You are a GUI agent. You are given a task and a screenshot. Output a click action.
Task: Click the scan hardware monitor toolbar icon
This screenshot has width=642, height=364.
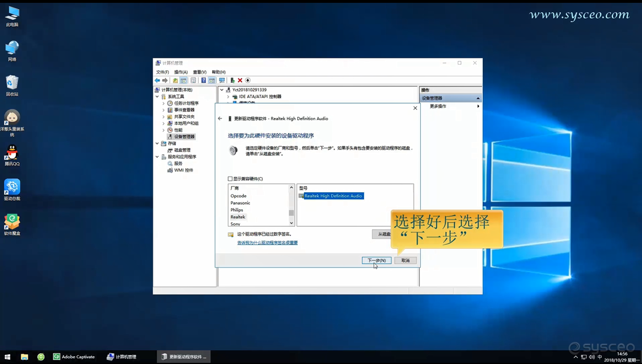[222, 81]
